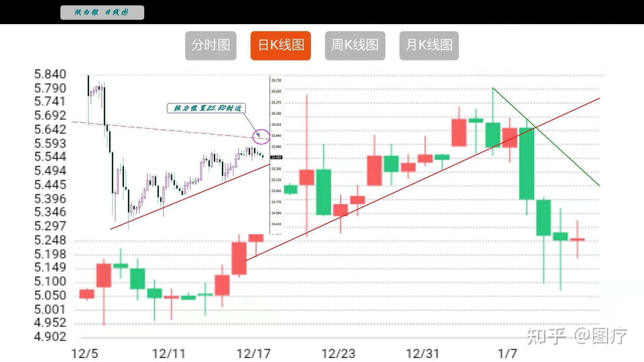The height and width of the screenshot is (362, 644).
Task: Click the large green candle after 1/7
Action: pos(527,164)
